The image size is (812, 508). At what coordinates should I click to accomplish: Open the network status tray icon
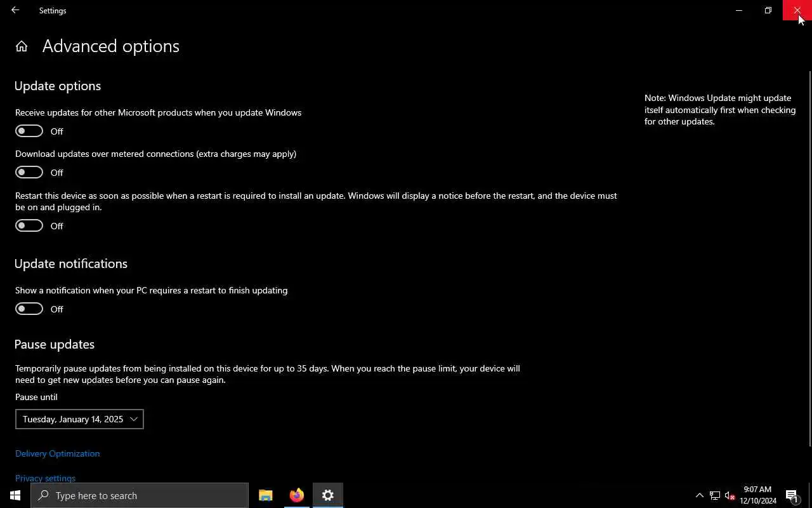coord(715,495)
